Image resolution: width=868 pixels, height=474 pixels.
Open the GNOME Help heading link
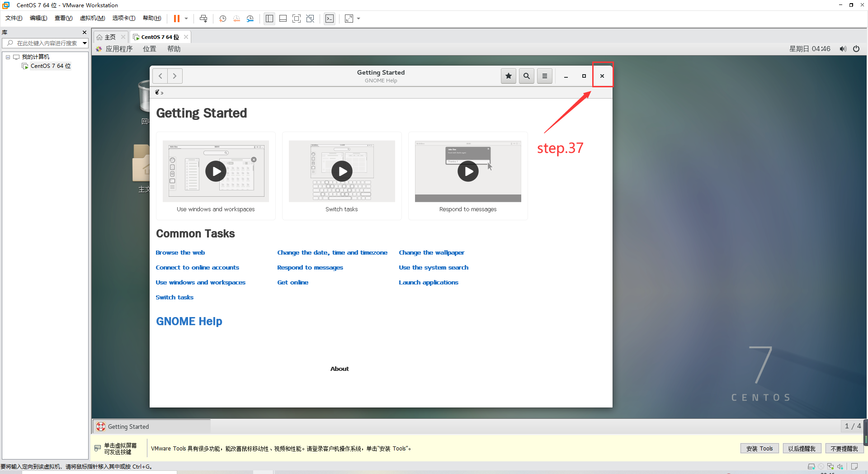(189, 321)
